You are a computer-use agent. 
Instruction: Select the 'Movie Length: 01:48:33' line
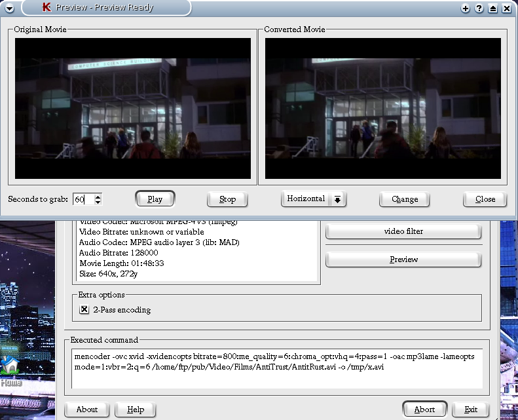pyautogui.click(x=122, y=263)
